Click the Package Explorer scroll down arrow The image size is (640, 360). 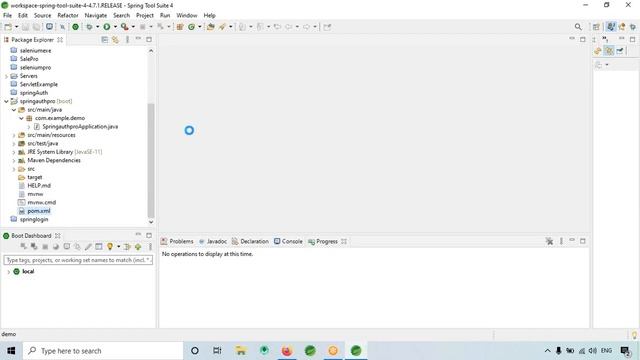pyautogui.click(x=151, y=222)
